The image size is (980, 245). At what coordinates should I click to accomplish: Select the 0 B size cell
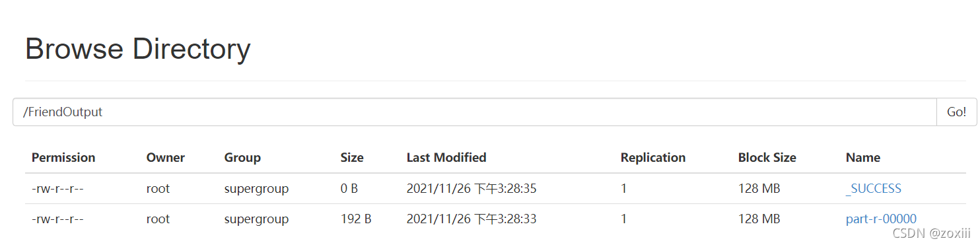coord(349,189)
